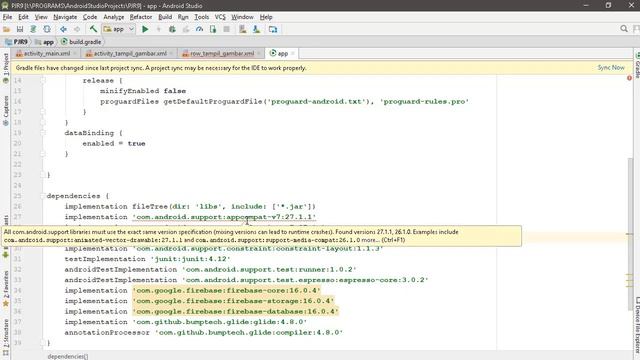Open the Navigate menu
Image resolution: width=640 pixels, height=360 pixels.
click(x=65, y=17)
